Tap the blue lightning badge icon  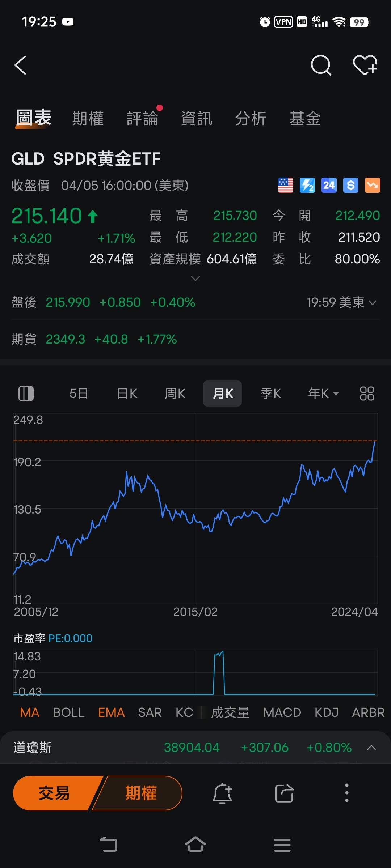307,185
